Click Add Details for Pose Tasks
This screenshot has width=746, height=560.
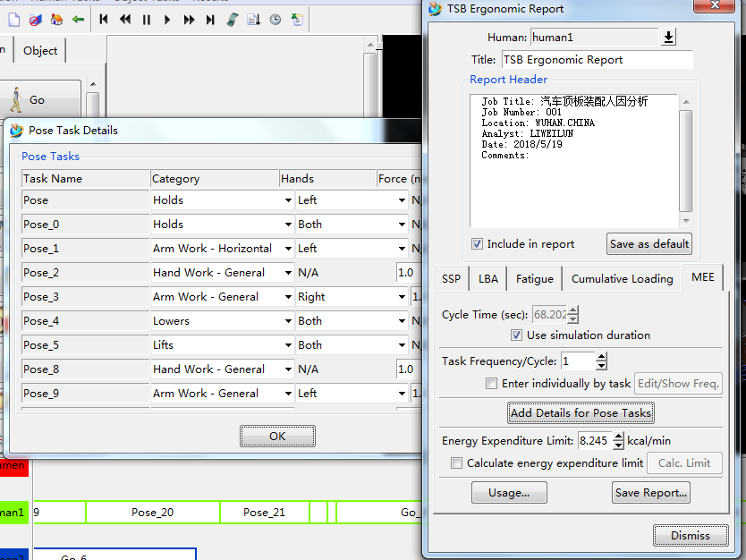tap(581, 413)
